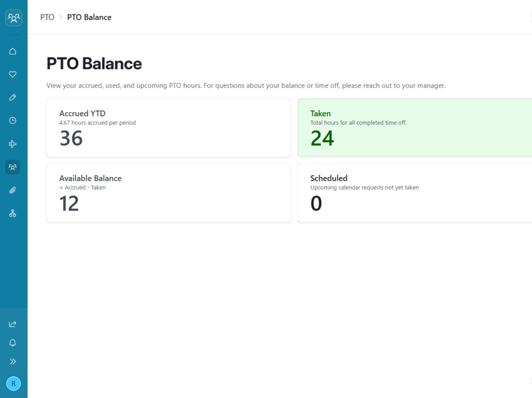Click the Available Balance value 12
This screenshot has width=532, height=398.
[69, 204]
